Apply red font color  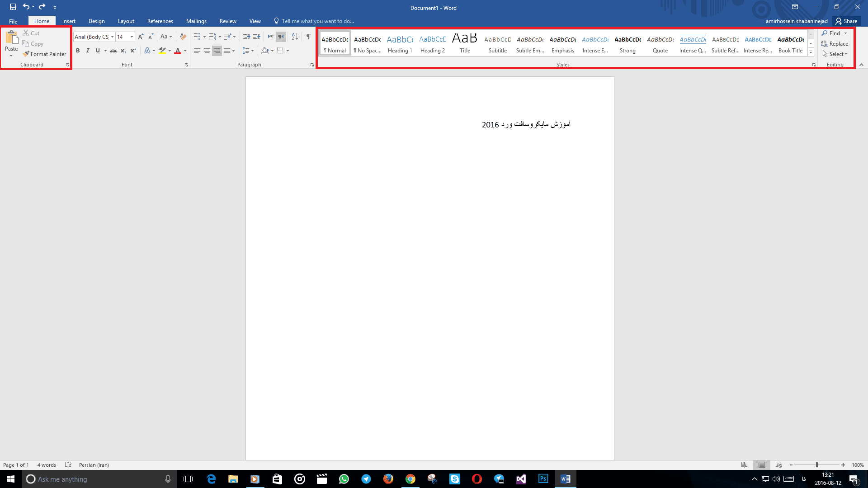[178, 51]
